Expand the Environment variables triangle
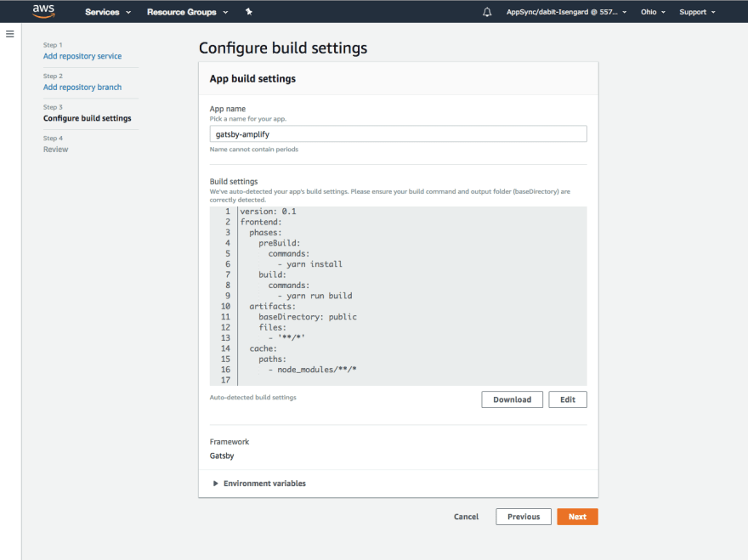The image size is (748, 560). click(x=216, y=484)
